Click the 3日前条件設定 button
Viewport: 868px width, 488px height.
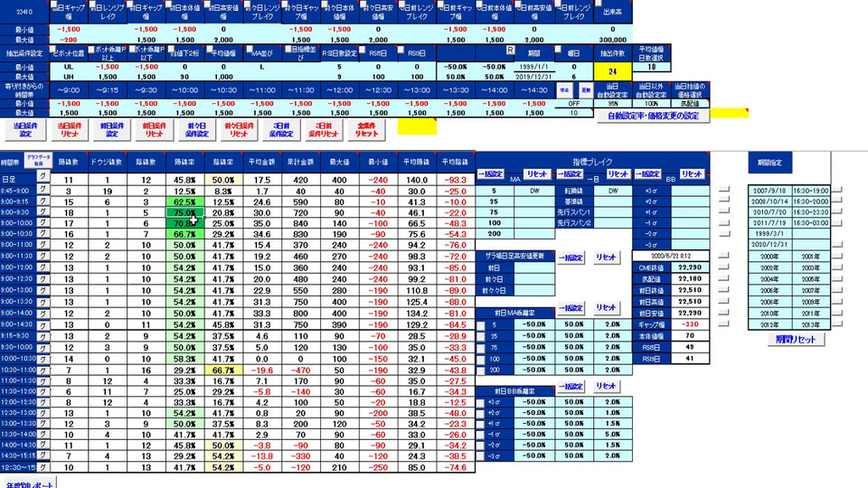tap(281, 129)
